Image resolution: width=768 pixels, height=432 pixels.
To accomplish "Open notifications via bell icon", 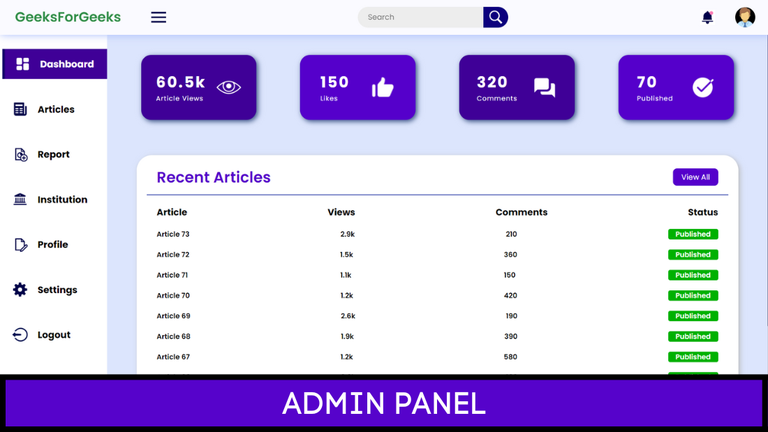I will point(707,17).
